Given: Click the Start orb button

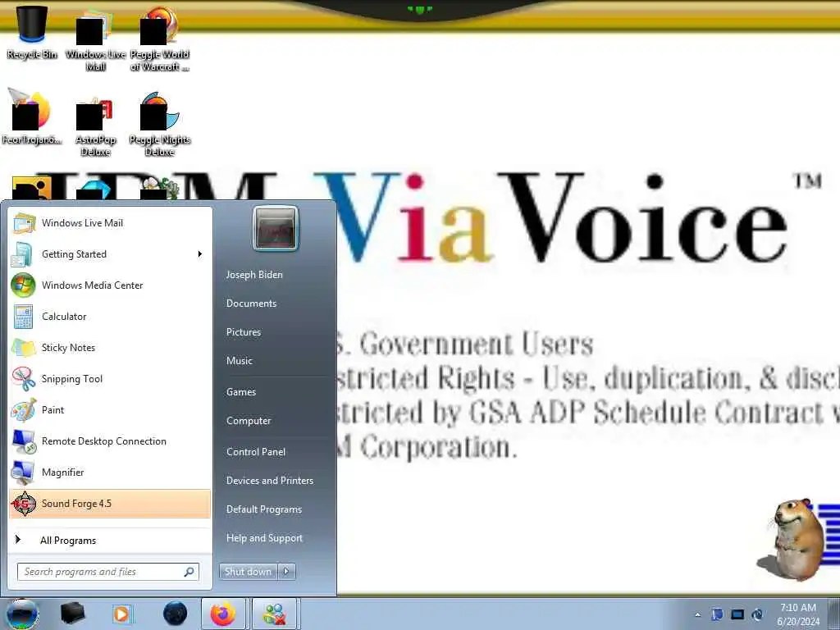Looking at the screenshot, I should point(22,614).
